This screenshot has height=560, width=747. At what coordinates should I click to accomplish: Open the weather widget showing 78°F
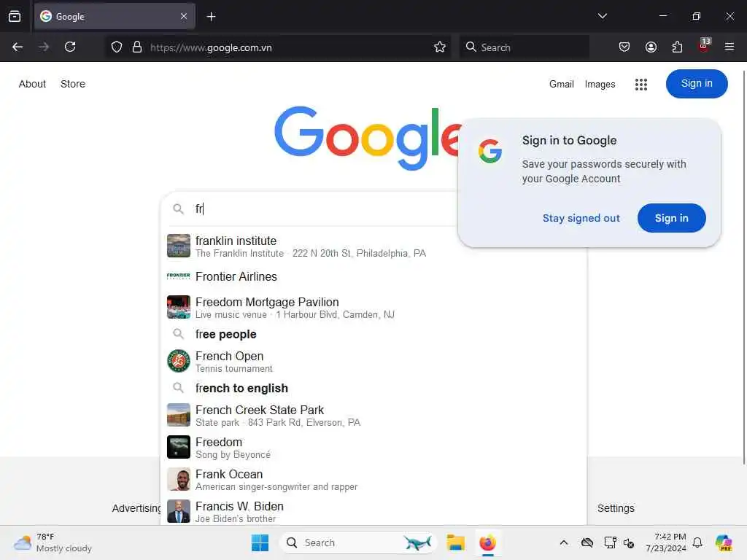pyautogui.click(x=53, y=542)
